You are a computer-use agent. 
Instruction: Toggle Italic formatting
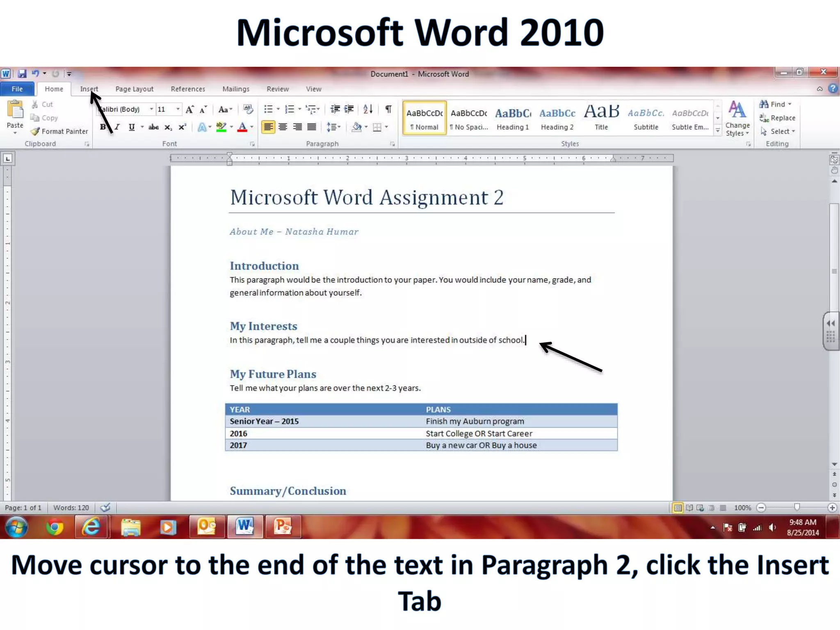[117, 127]
